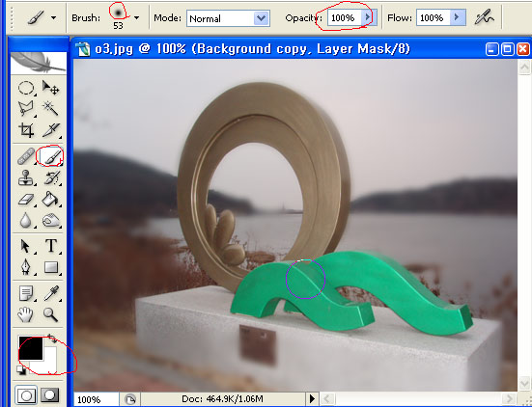Select the Type tool
Viewport: 532px width, 407px height.
(51, 246)
